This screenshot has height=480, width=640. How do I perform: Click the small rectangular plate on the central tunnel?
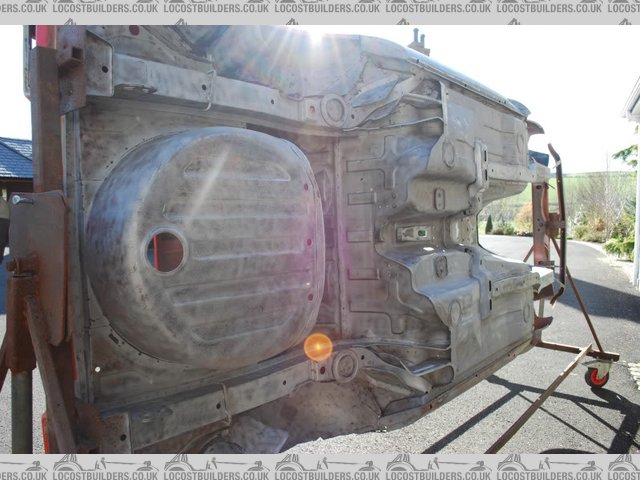point(414,233)
